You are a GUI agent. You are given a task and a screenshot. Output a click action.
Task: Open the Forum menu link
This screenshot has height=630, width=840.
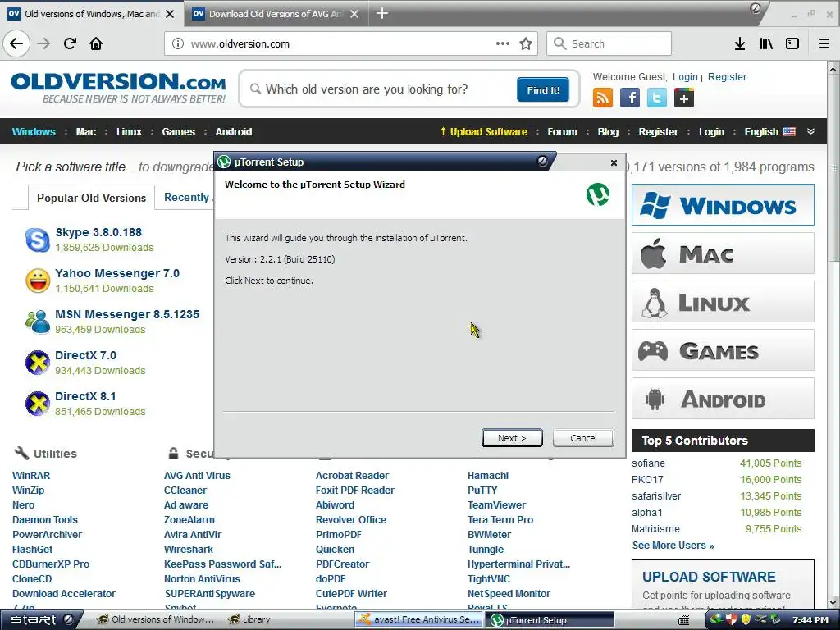coord(563,132)
